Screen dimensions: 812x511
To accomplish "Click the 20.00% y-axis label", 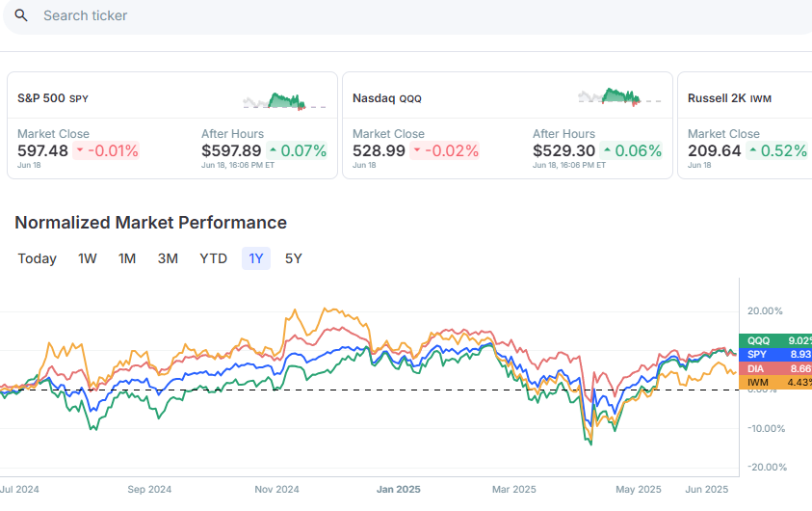I will tap(765, 311).
